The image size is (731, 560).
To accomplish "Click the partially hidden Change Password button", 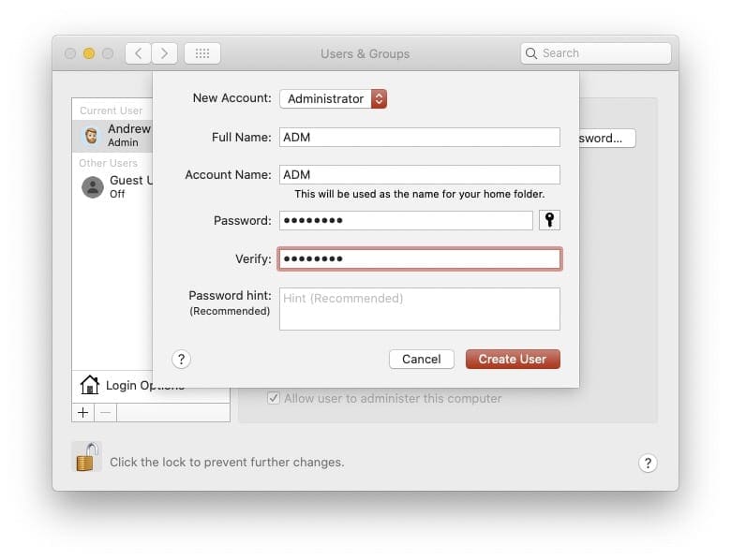I will (x=607, y=139).
